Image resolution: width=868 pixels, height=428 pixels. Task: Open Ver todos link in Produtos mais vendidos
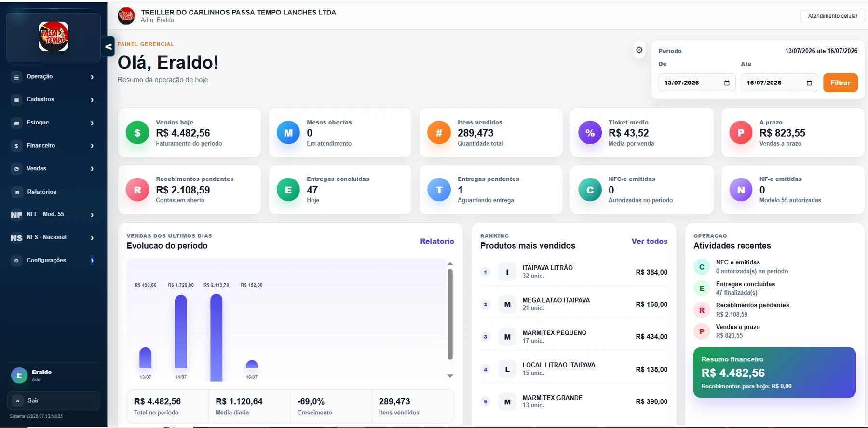650,241
